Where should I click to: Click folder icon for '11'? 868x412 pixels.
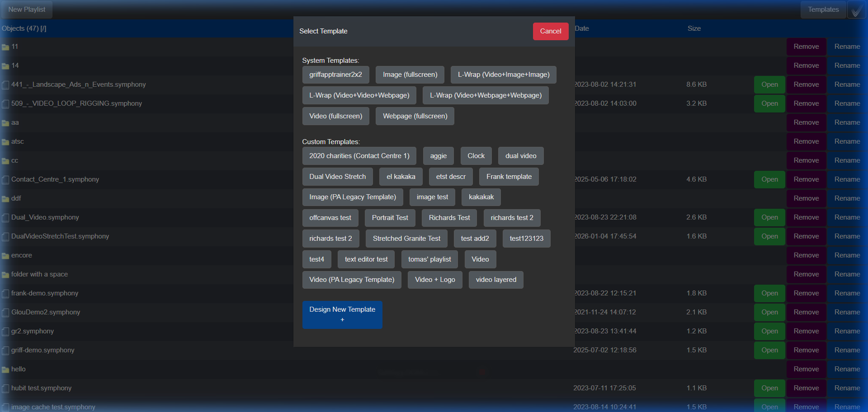coord(5,47)
